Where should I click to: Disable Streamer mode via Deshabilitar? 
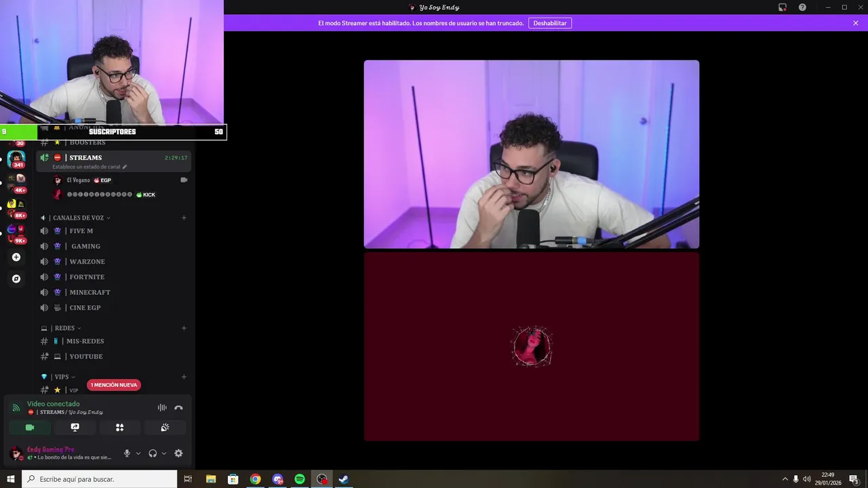click(x=550, y=23)
